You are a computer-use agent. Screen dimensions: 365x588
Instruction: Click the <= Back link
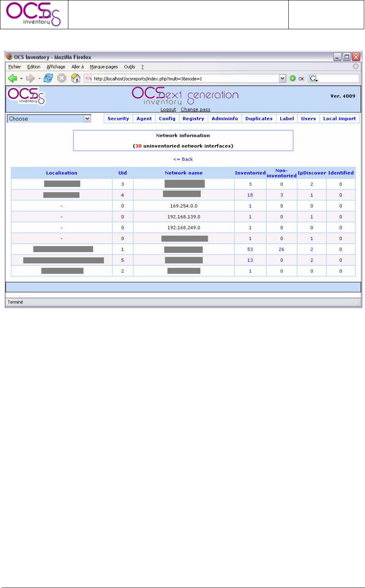pos(183,159)
